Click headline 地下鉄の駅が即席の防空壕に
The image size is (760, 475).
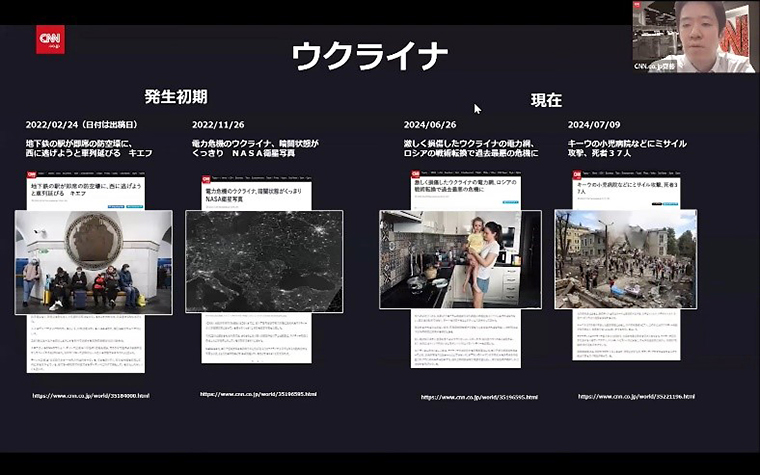point(89,148)
